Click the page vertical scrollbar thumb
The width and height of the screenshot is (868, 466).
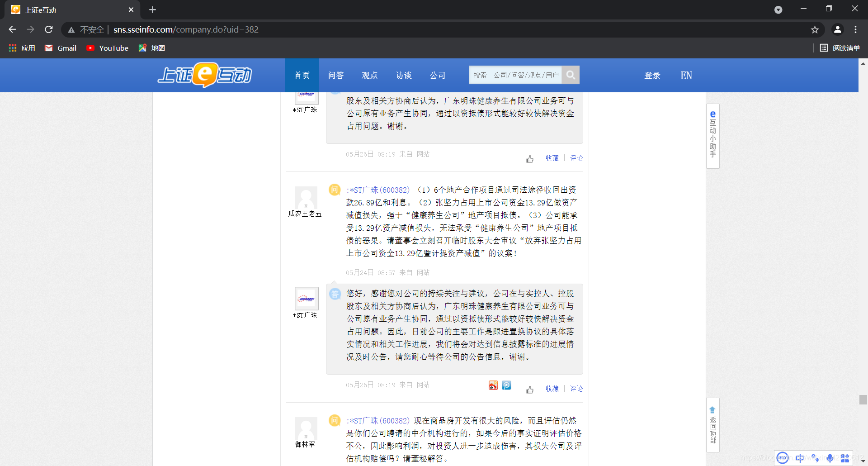863,399
